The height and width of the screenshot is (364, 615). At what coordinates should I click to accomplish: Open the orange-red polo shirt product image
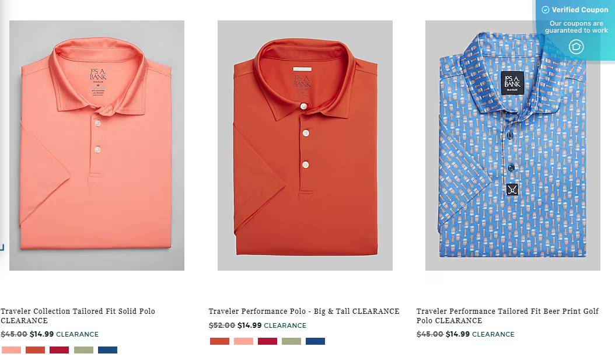[x=305, y=145]
